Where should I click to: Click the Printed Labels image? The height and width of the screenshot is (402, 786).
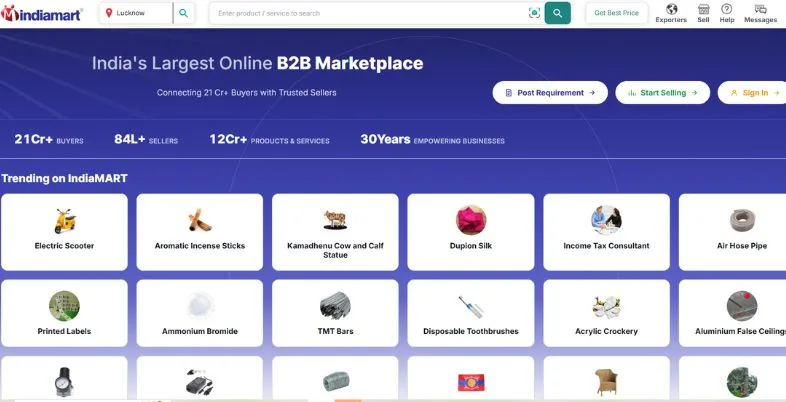(64, 306)
